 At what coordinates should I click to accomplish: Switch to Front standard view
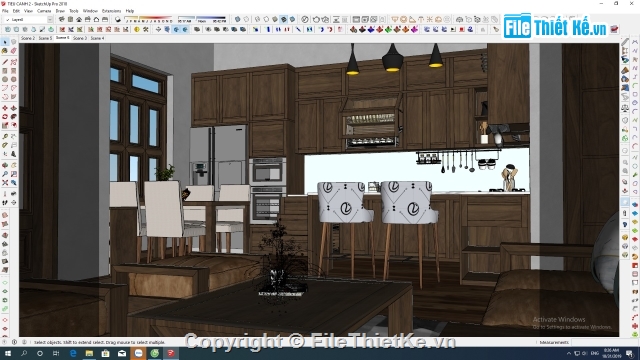79,19
